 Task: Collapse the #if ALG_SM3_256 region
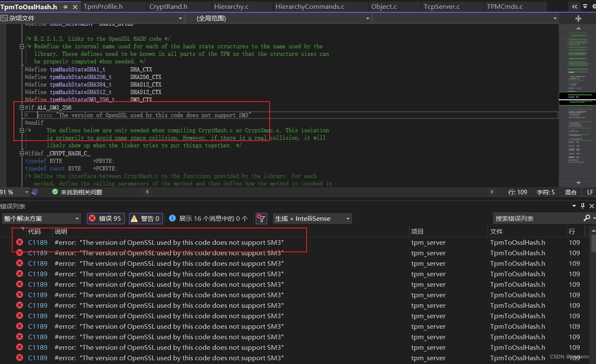(22, 107)
